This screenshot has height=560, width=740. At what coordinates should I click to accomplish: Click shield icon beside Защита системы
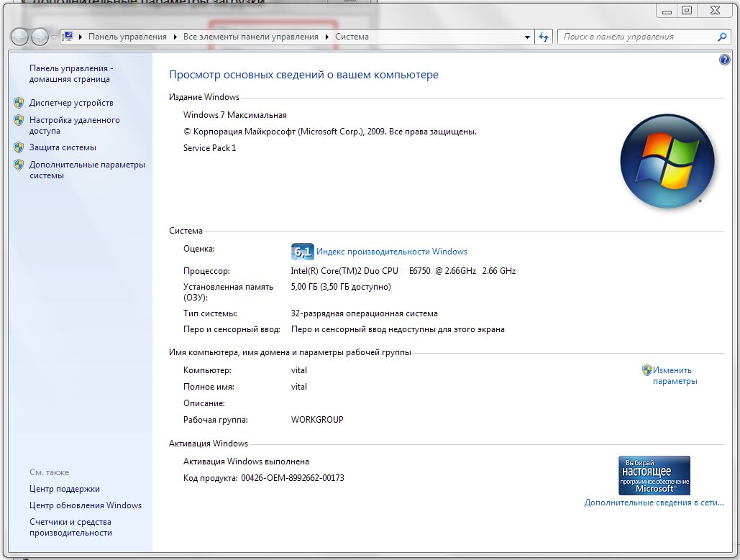tap(19, 147)
